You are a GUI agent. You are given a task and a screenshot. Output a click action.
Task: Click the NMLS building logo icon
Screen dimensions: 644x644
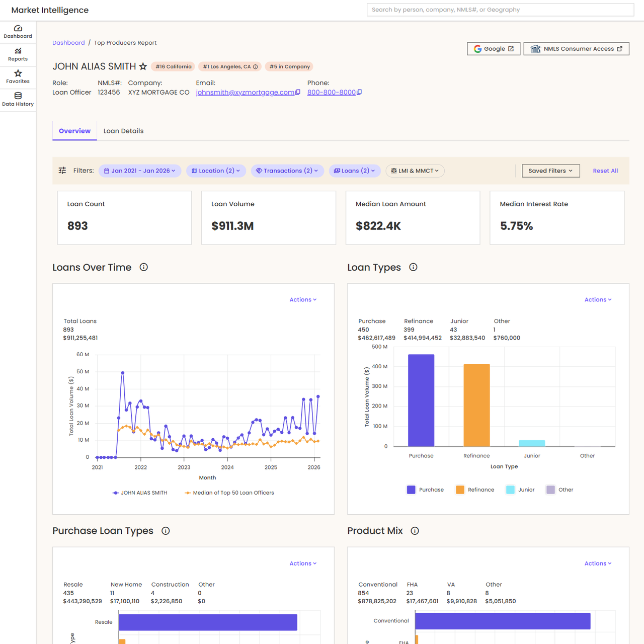pyautogui.click(x=535, y=49)
